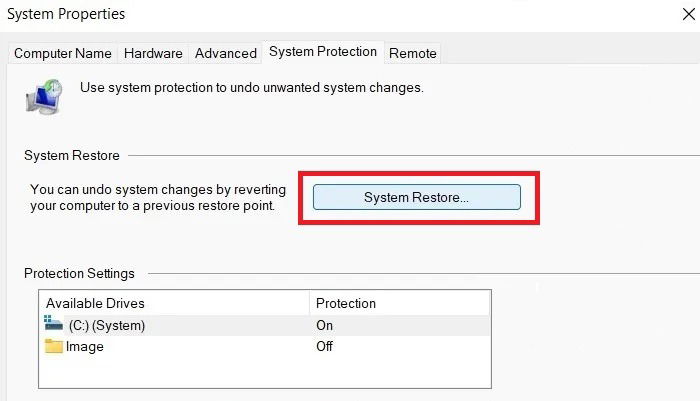Viewport: 700px width, 401px height.
Task: Go to the Advanced tab
Action: point(226,53)
